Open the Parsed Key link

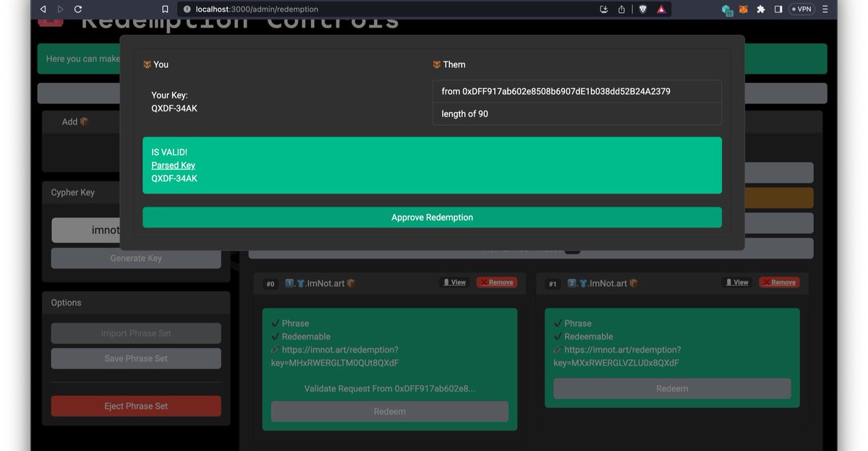coord(173,165)
